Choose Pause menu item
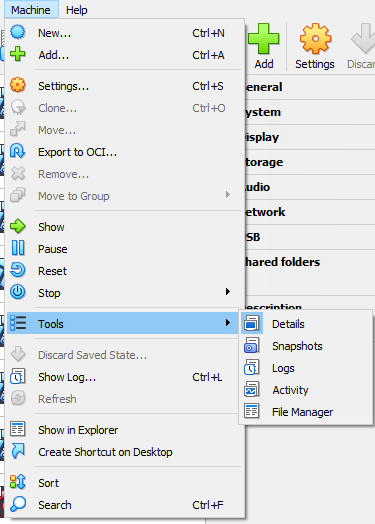 coord(124,249)
